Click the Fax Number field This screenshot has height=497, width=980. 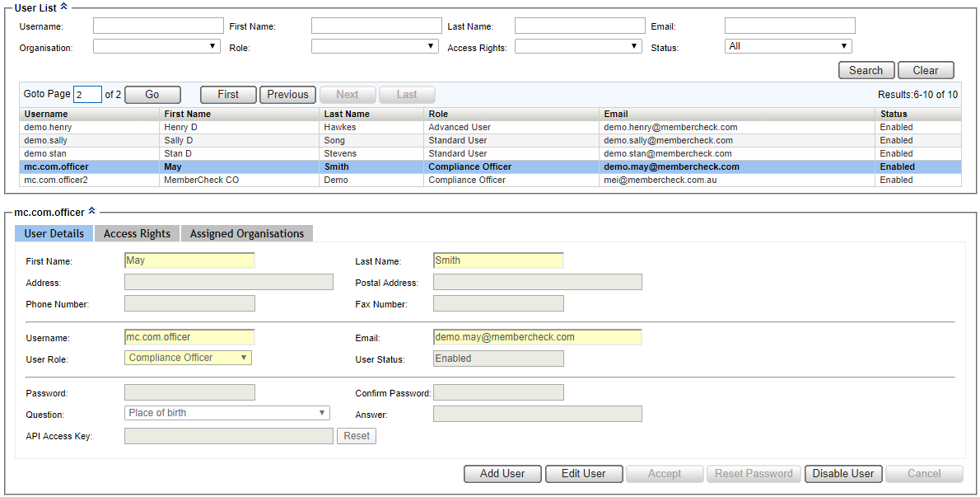pos(498,303)
